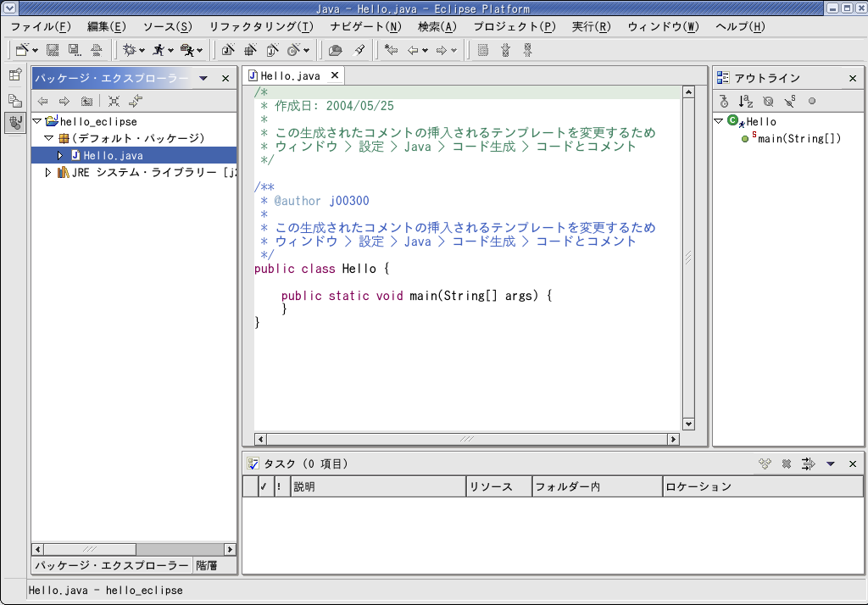This screenshot has height=605, width=868.
Task: Click the Save toolbar icon
Action: tap(53, 50)
